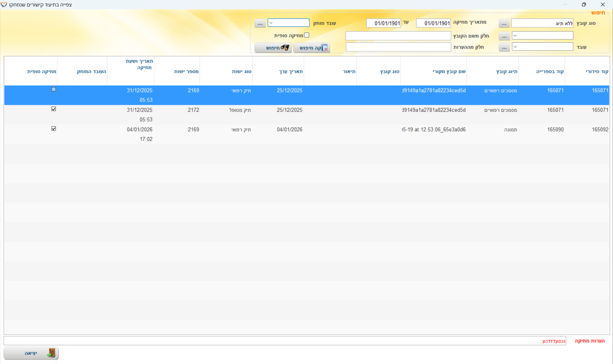Expand the employee dropdown
The image size is (613, 364).
(x=515, y=47)
